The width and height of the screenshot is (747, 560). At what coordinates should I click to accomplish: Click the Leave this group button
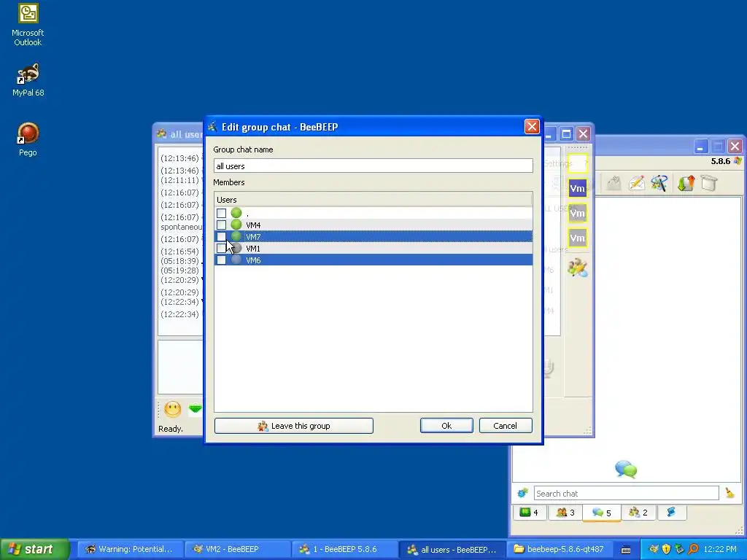pos(293,426)
